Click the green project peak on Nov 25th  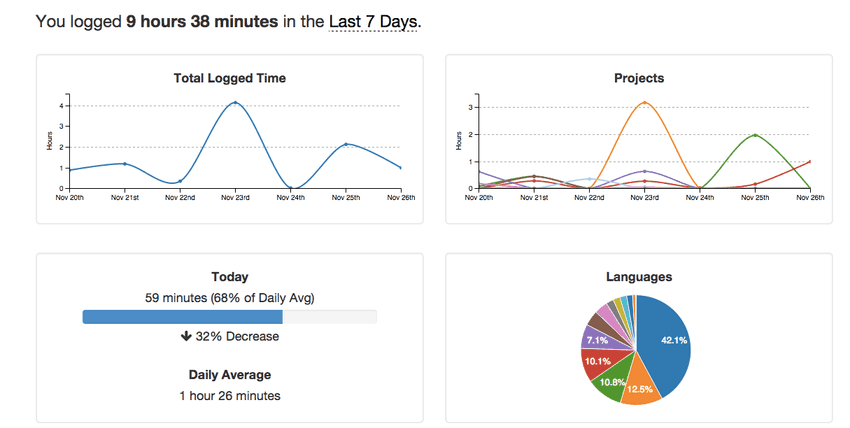(x=755, y=135)
